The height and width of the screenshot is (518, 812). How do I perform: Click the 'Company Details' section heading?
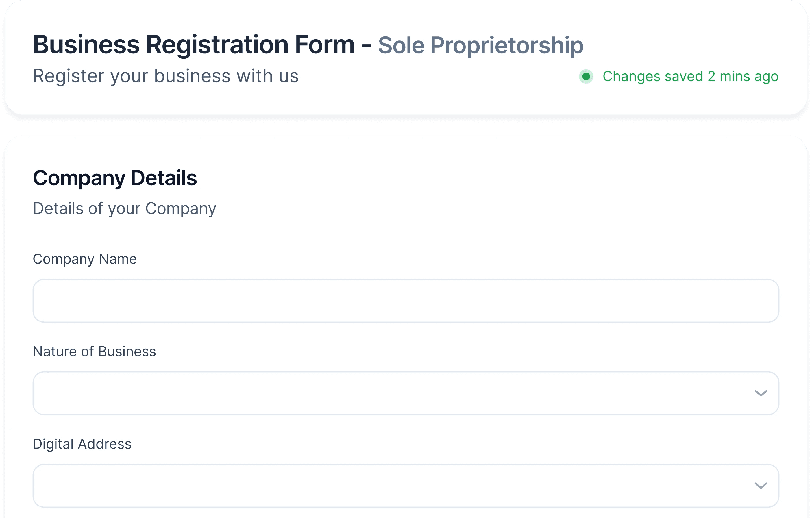[x=115, y=178]
